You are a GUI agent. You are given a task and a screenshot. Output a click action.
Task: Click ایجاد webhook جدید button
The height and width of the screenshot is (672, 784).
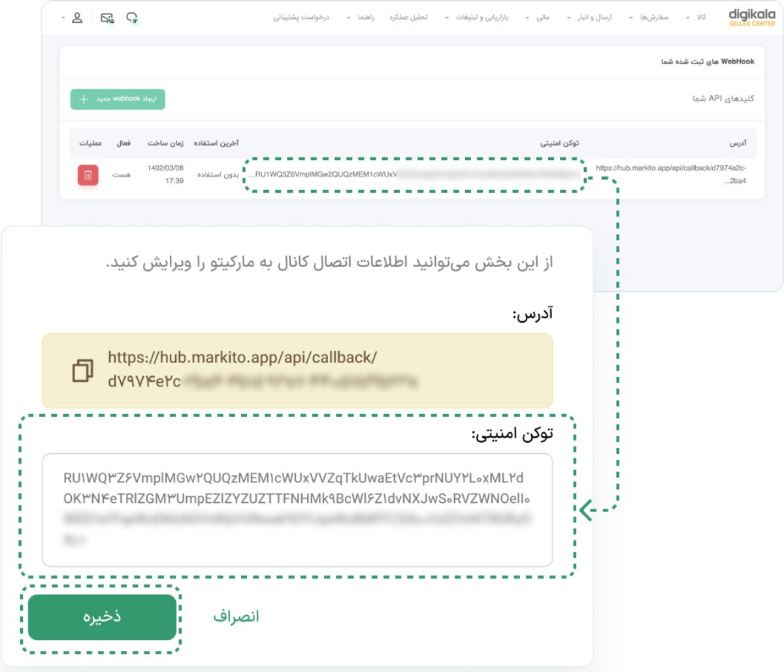tap(118, 99)
